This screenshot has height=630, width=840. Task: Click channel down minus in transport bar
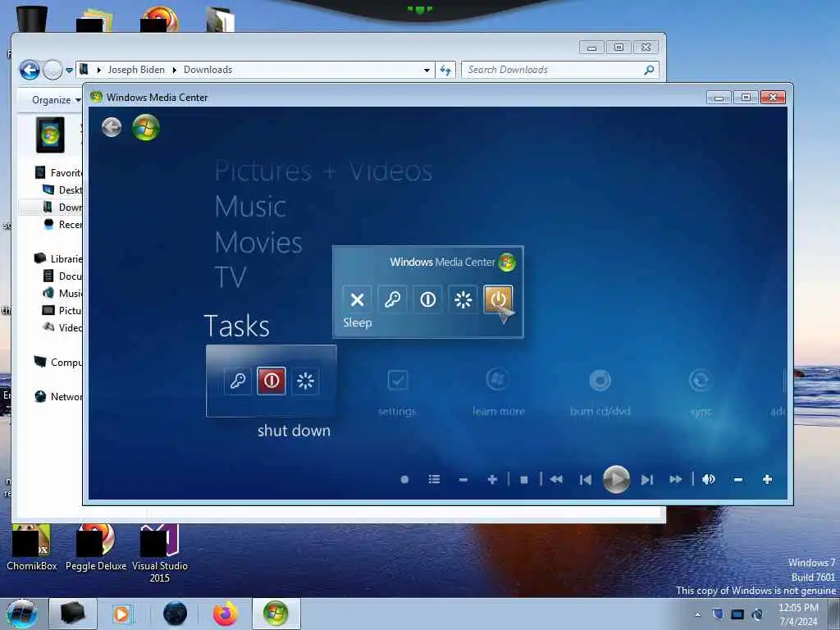(463, 479)
